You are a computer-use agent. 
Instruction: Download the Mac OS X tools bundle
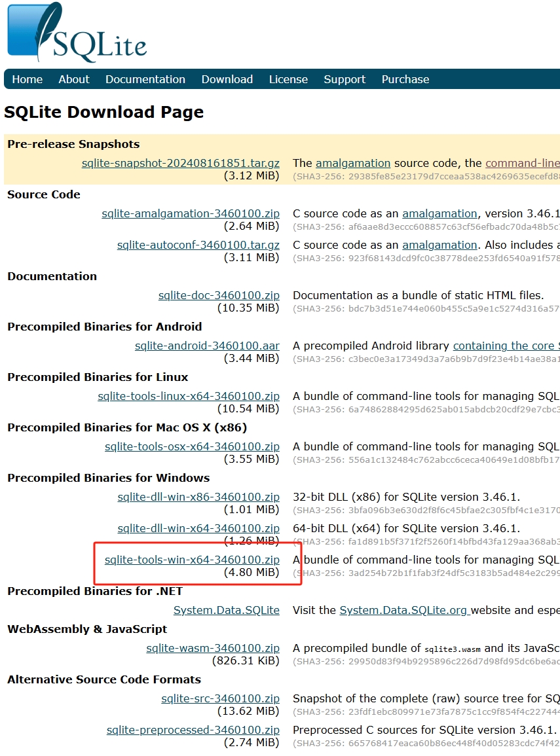193,446
